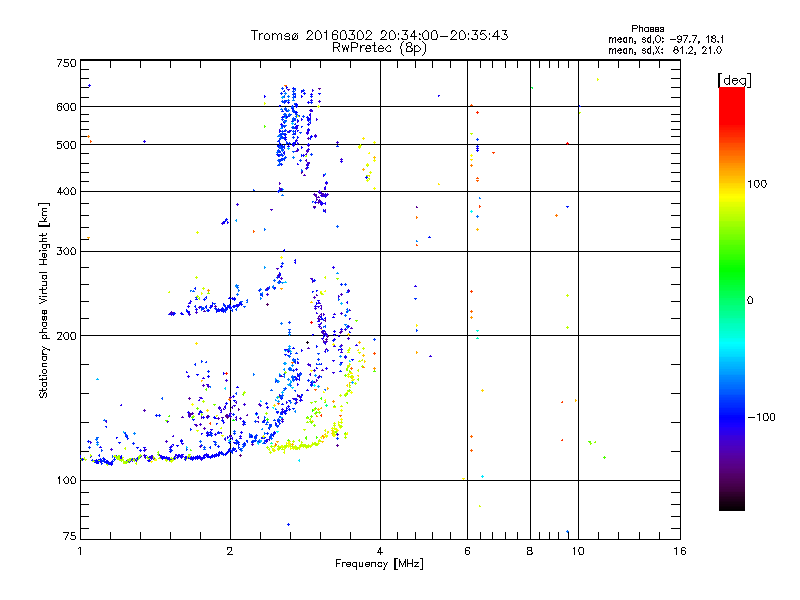The image size is (800, 600).
Task: Click the 'mean, sd,X: 81.2, 21.0' value line
Action: tap(665, 50)
